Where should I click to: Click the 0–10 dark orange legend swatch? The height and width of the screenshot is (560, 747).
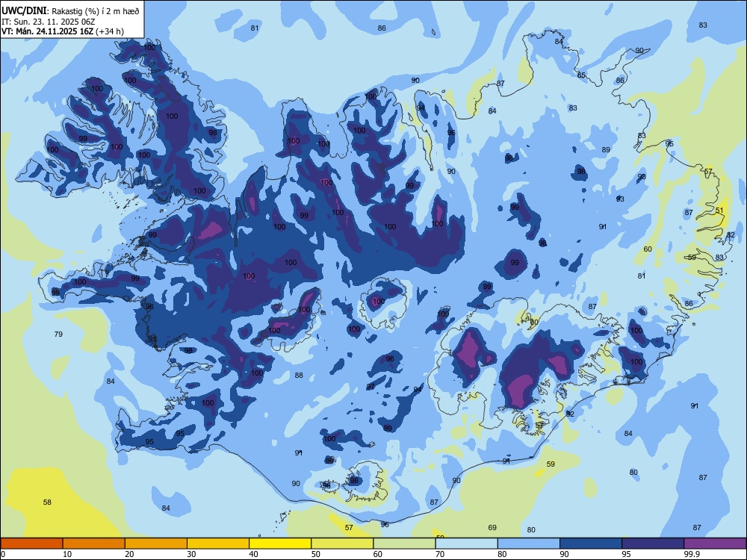tap(31, 544)
